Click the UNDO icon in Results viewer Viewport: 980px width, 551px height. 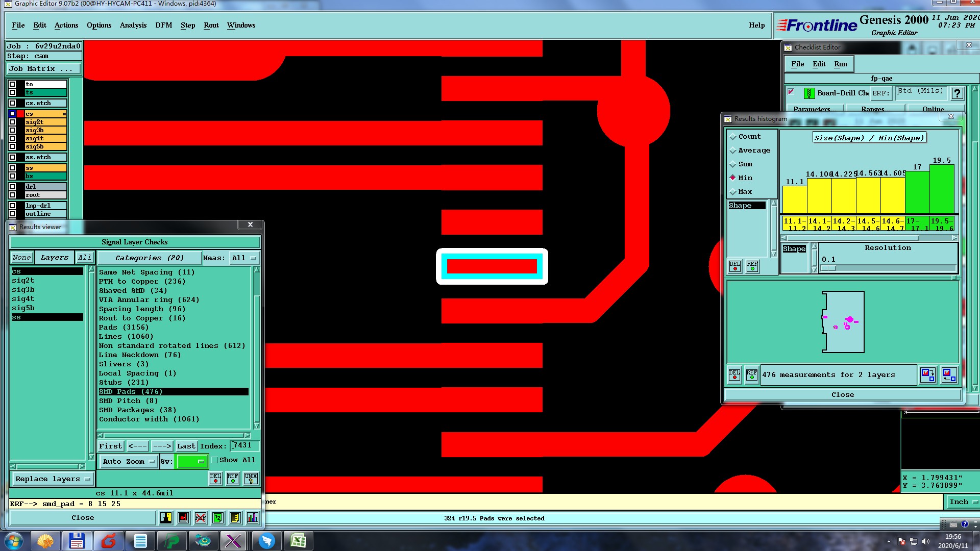(x=251, y=479)
